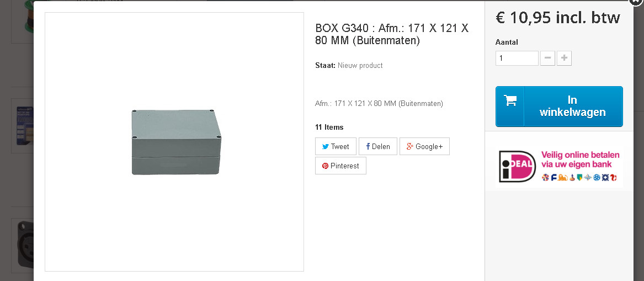Click the Tweet share button
Viewport: 644px width, 281px height.
(x=336, y=146)
